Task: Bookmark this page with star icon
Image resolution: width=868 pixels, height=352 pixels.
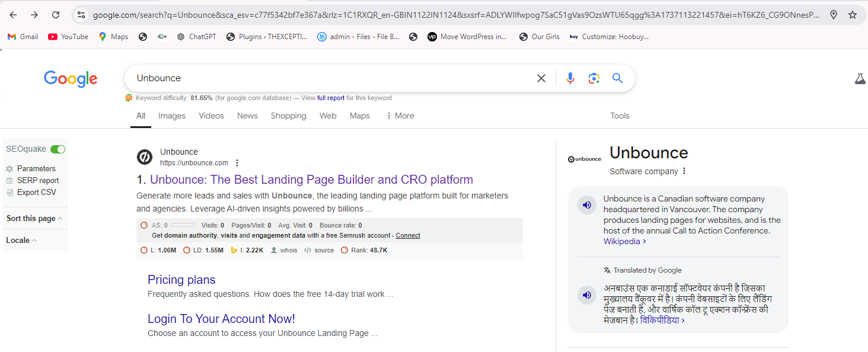Action: (x=853, y=15)
